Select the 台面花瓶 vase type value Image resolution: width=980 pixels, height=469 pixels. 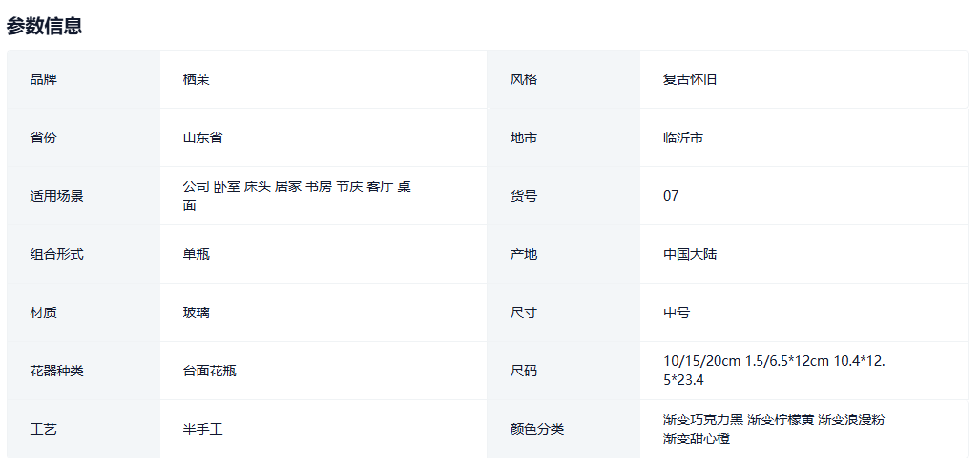pyautogui.click(x=209, y=371)
